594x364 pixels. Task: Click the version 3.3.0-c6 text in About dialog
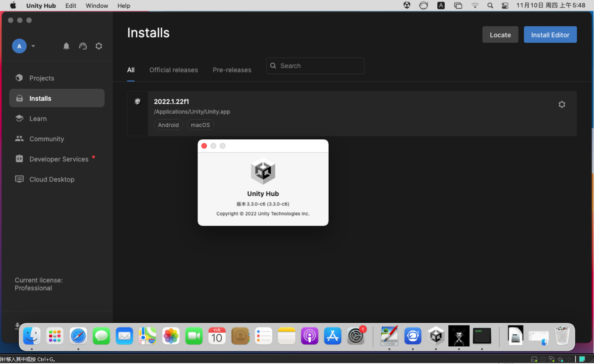click(263, 204)
